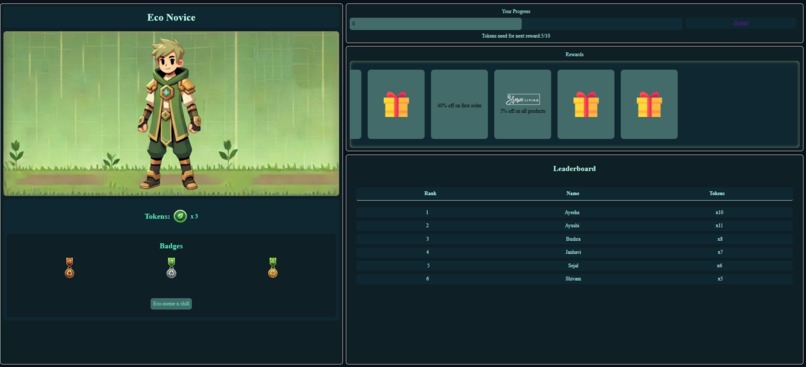Image resolution: width=806 pixels, height=367 pixels.
Task: Select Sejal in the leaderboard
Action: (573, 266)
